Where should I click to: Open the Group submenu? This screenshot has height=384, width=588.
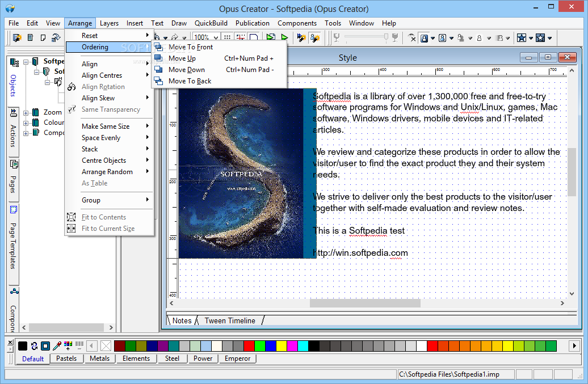coord(110,200)
